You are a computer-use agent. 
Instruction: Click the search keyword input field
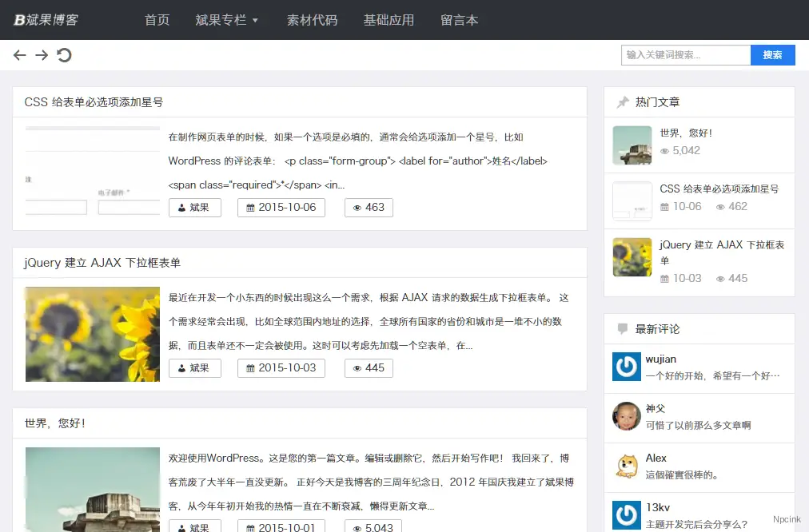click(685, 55)
